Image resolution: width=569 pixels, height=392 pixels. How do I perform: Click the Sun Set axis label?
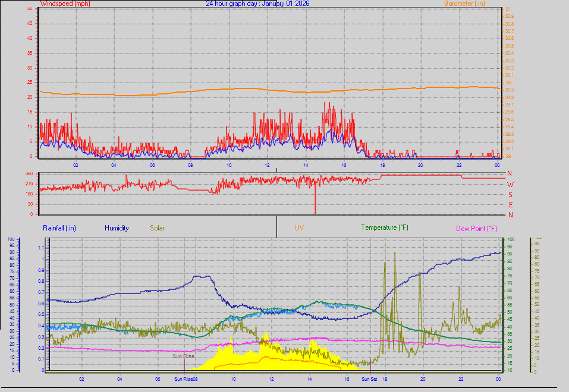(x=370, y=378)
